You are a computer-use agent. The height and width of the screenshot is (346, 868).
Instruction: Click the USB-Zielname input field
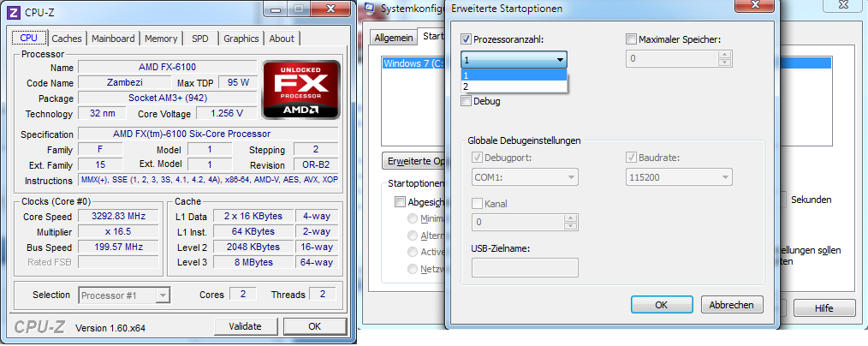click(525, 267)
